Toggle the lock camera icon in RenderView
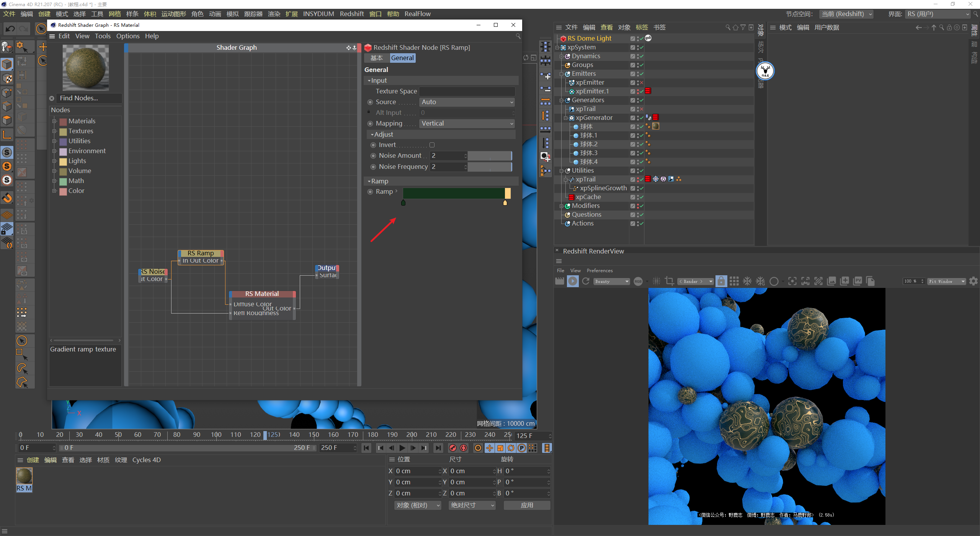 pos(721,281)
